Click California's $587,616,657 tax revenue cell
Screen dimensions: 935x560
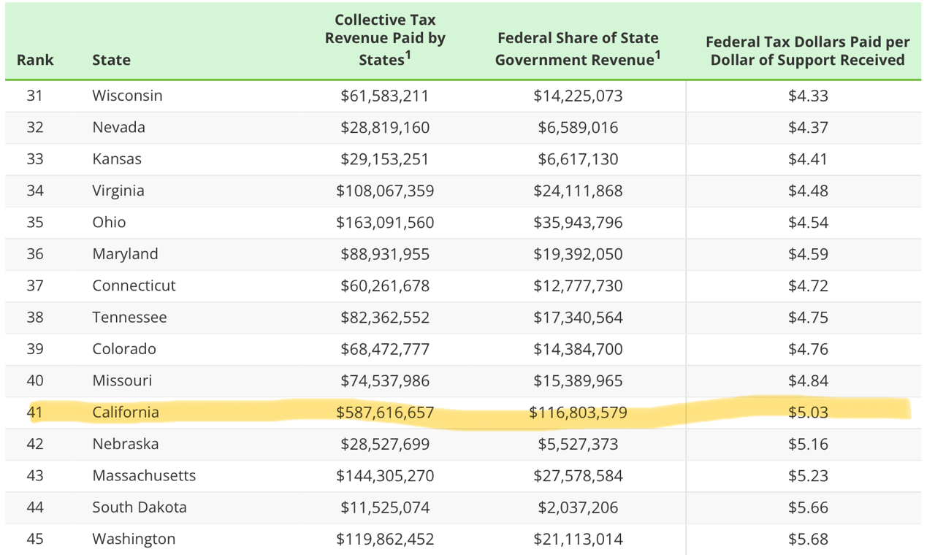385,413
